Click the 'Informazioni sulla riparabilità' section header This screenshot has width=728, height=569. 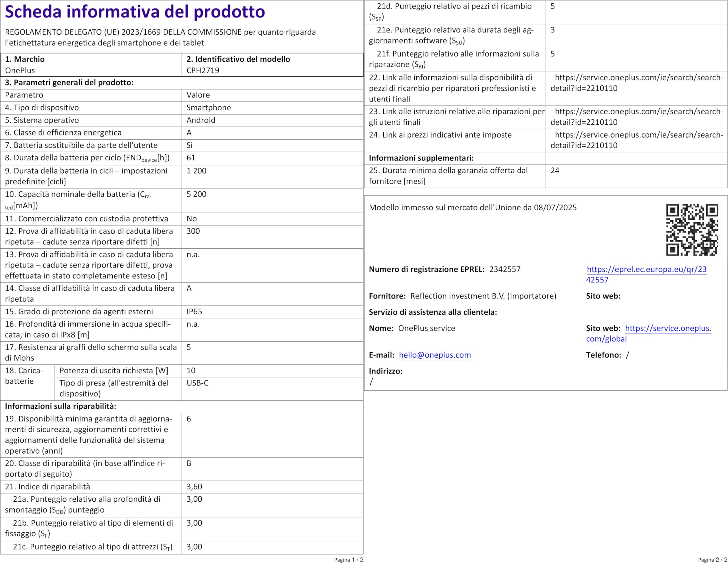(60, 406)
